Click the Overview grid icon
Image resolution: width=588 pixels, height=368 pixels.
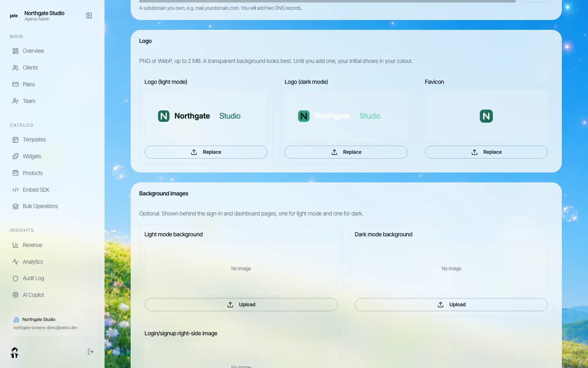point(16,51)
